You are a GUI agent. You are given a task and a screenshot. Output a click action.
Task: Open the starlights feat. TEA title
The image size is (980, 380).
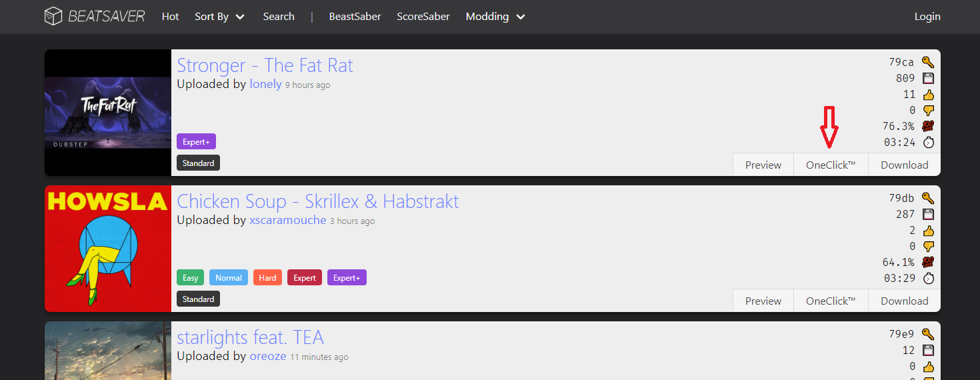250,337
